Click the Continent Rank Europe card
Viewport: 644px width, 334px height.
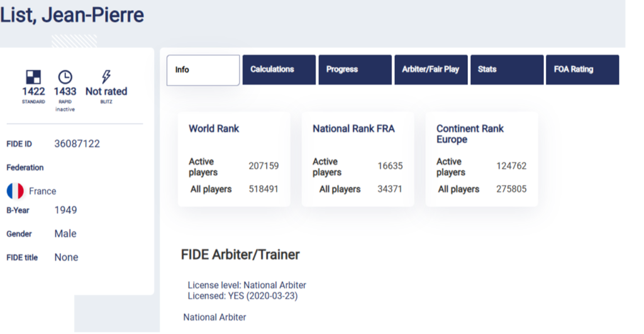482,159
